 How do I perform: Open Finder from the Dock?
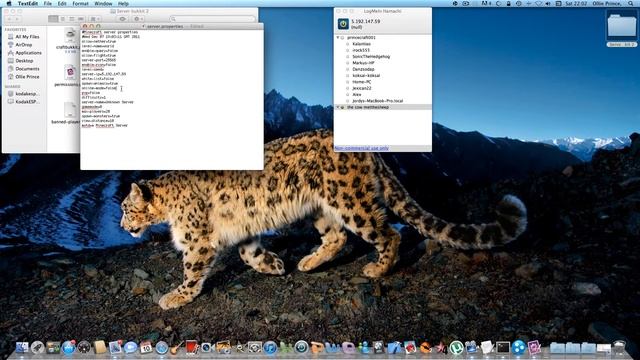coord(22,347)
